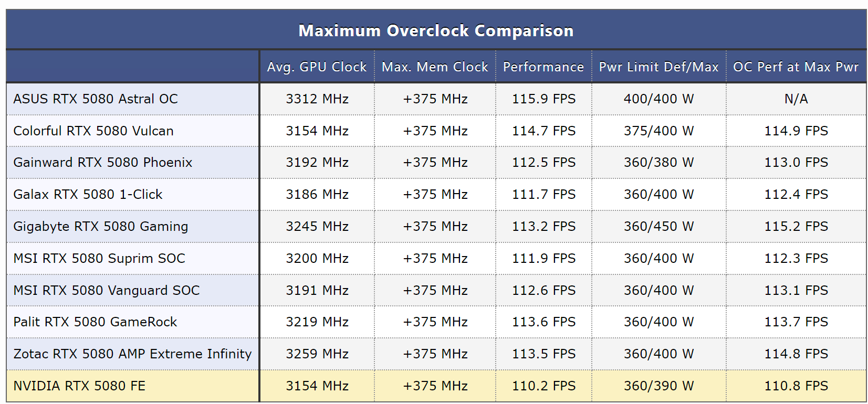The image size is (868, 404).
Task: Click the "115.2 FPS" OC performance value
Action: (796, 226)
